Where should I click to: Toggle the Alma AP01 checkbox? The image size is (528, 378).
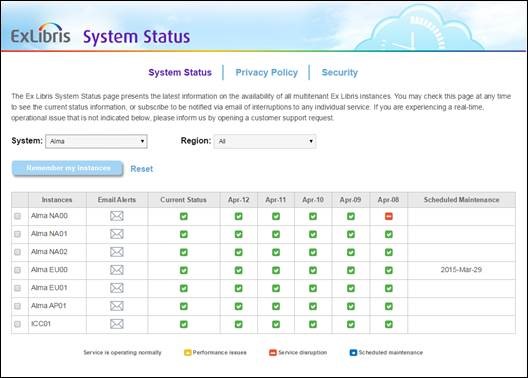[x=18, y=306]
